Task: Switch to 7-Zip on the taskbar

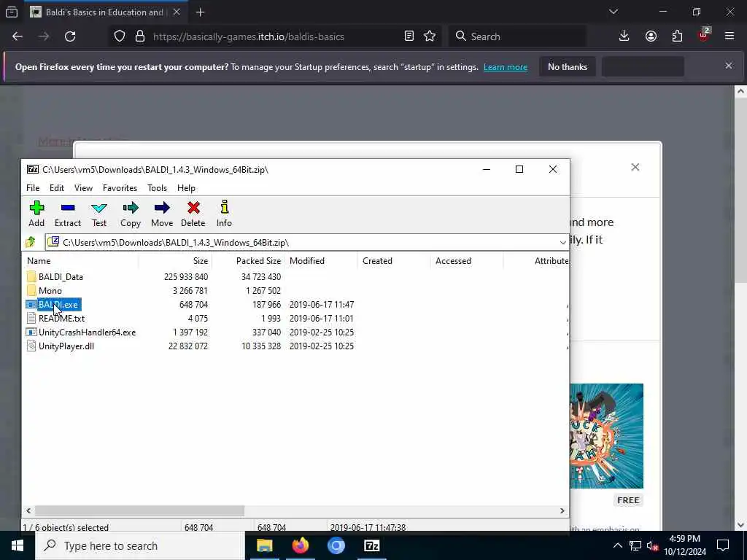Action: 371,545
